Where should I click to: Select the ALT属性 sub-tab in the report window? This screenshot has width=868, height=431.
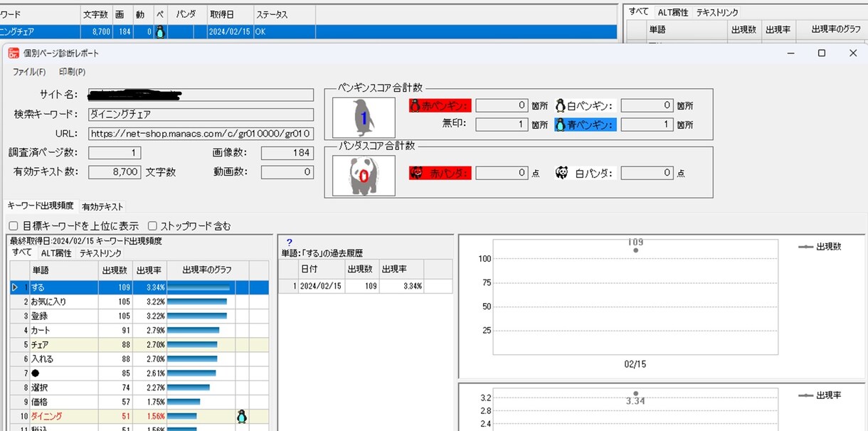[x=56, y=253]
